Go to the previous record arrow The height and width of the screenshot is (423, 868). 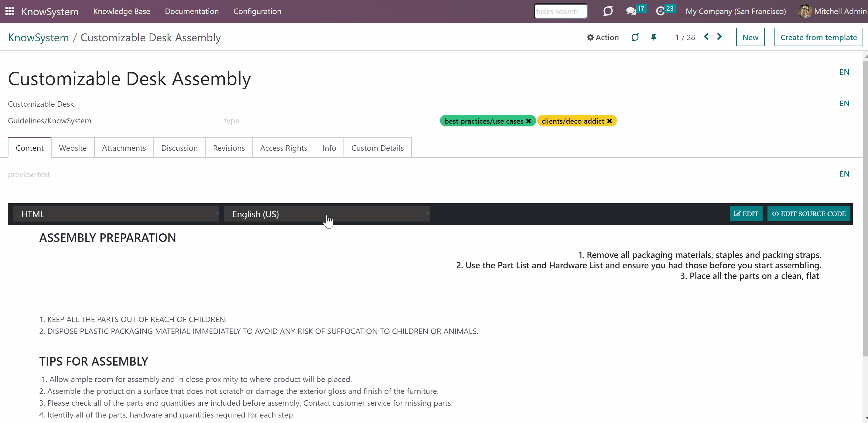(x=706, y=37)
